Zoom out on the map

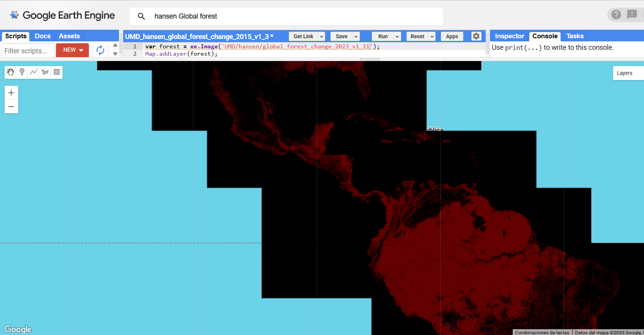pos(11,107)
